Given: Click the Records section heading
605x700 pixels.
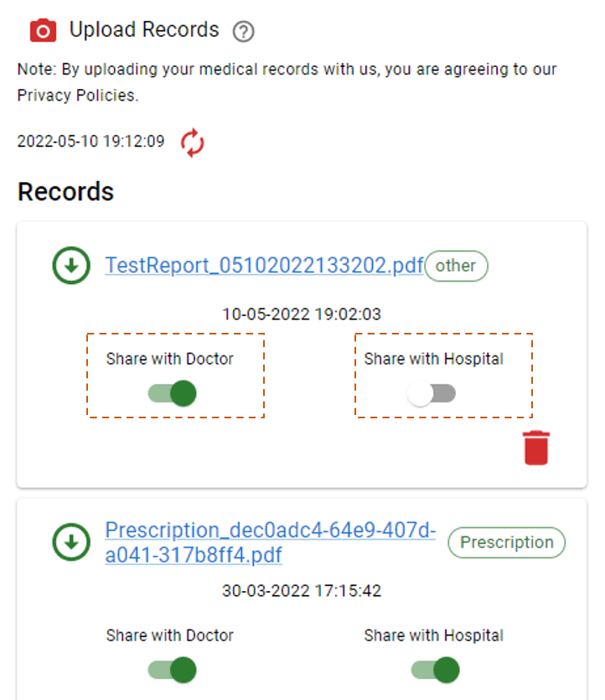Looking at the screenshot, I should tap(65, 192).
